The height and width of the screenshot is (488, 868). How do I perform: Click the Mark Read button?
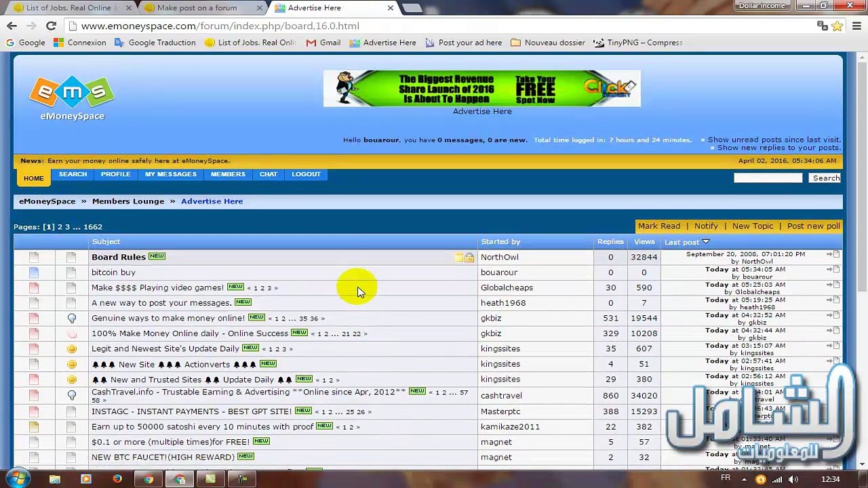coord(659,226)
